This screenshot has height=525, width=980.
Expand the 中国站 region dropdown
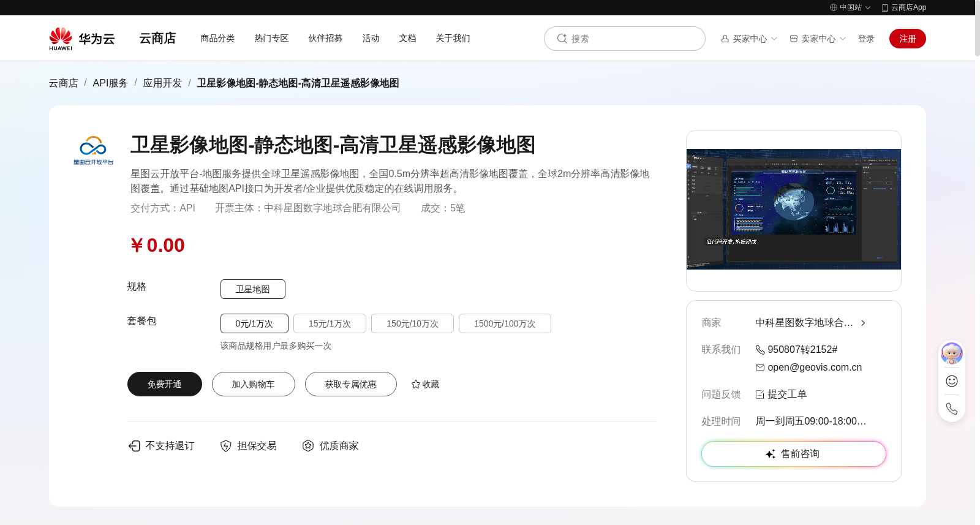coord(868,8)
